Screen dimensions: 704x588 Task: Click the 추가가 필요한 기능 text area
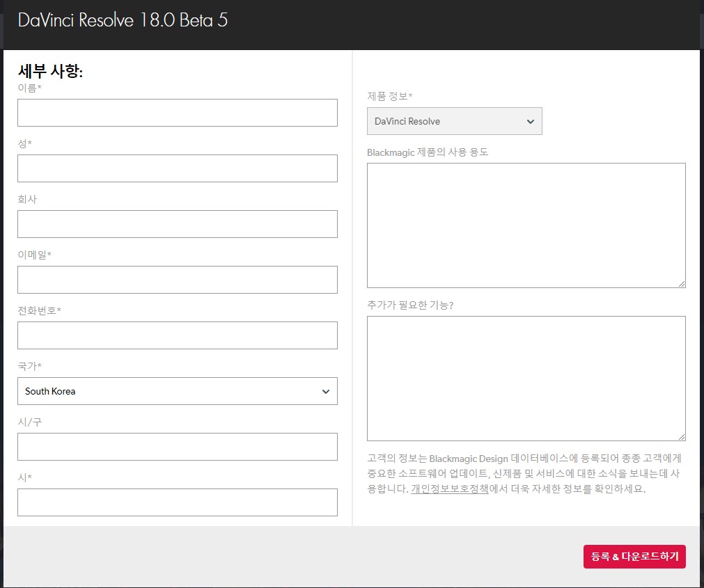[x=526, y=379]
